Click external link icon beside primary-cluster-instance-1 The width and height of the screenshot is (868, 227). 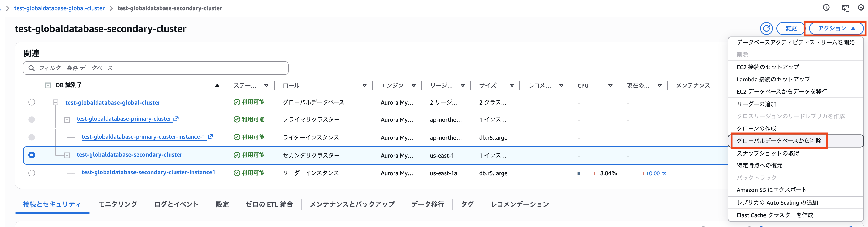[210, 137]
